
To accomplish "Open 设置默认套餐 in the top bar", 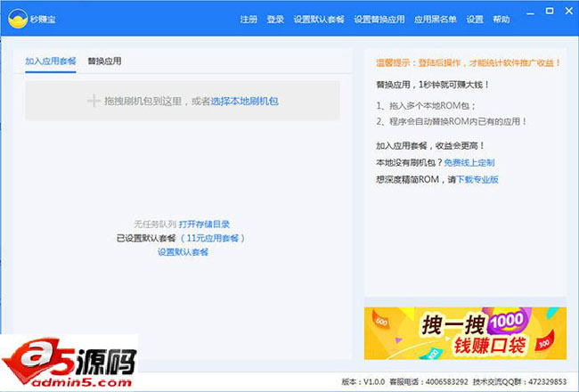I will coord(319,20).
